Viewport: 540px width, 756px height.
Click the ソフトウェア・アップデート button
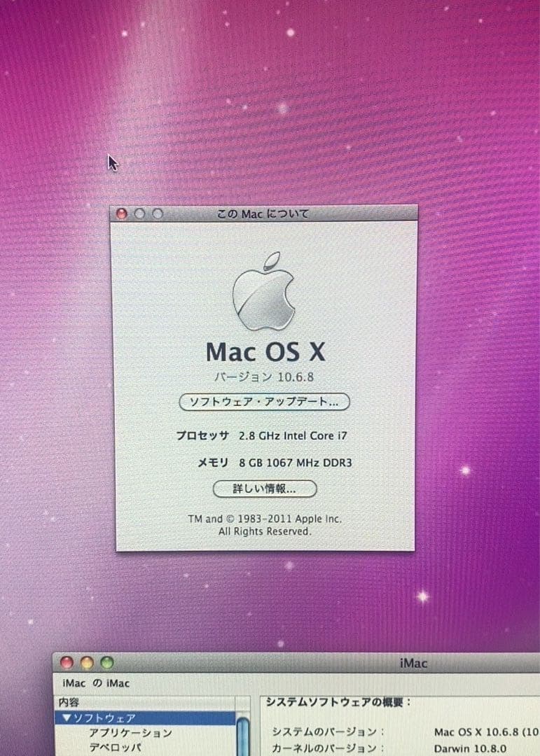point(264,402)
